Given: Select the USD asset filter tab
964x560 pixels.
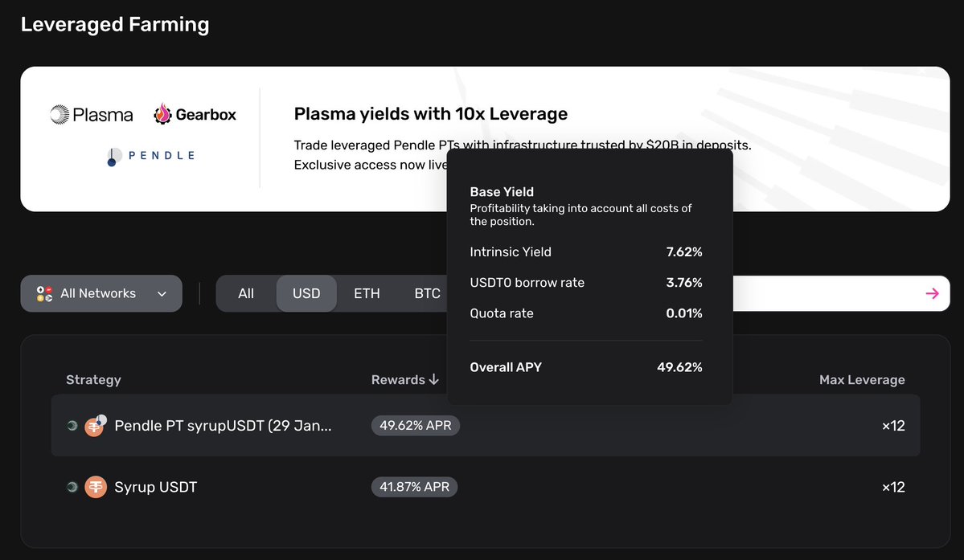Looking at the screenshot, I should (306, 294).
